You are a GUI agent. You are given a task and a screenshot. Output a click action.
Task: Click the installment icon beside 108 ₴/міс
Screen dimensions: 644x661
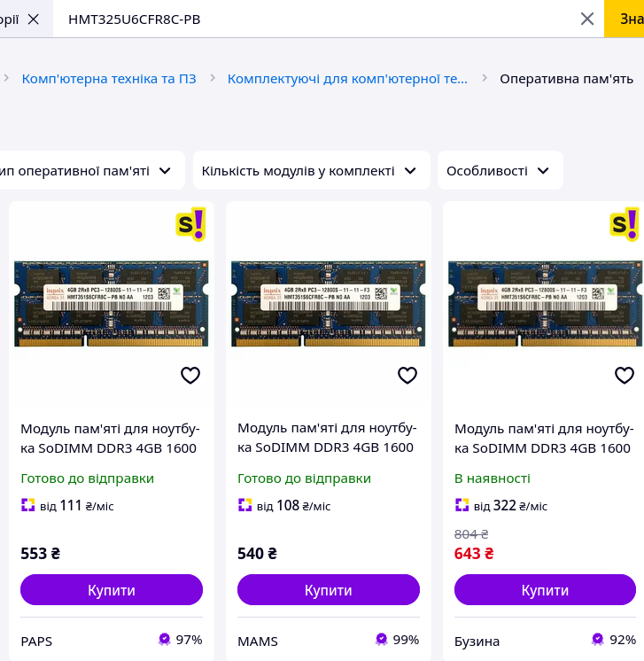pos(244,506)
